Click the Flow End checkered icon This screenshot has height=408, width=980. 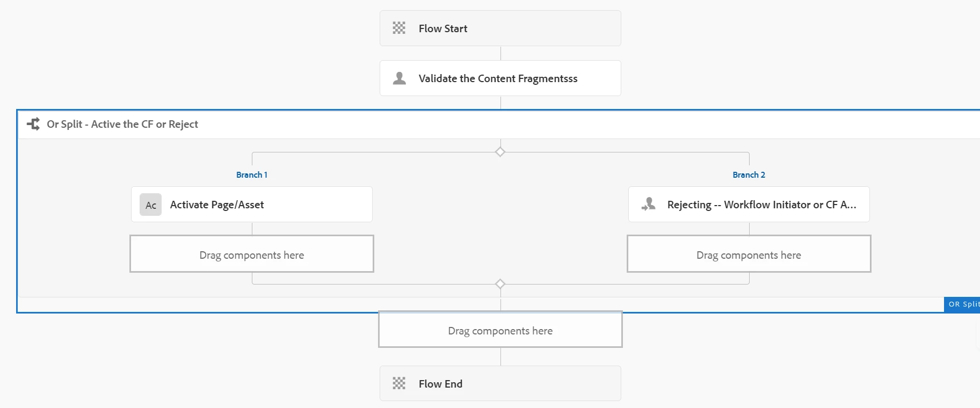click(x=399, y=383)
